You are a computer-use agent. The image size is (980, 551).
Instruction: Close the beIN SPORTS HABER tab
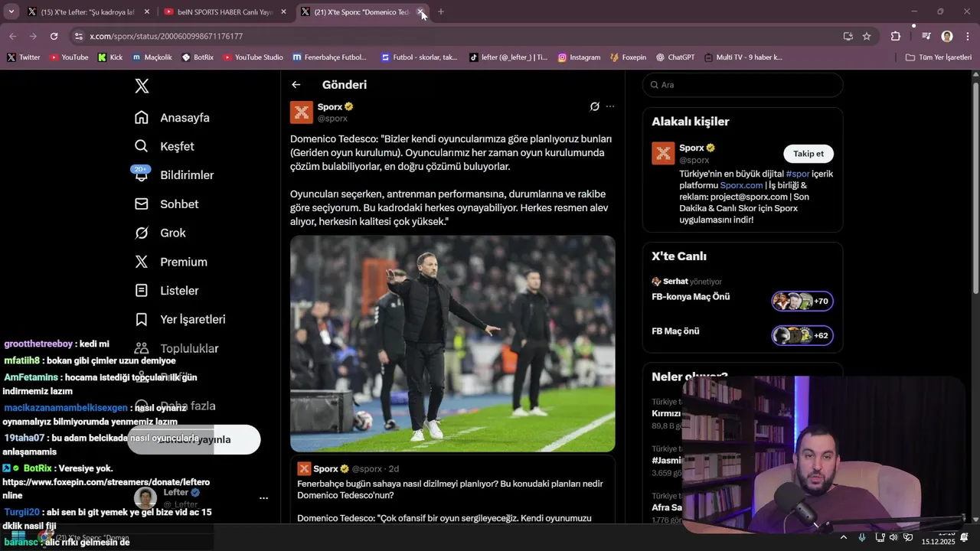tap(283, 12)
